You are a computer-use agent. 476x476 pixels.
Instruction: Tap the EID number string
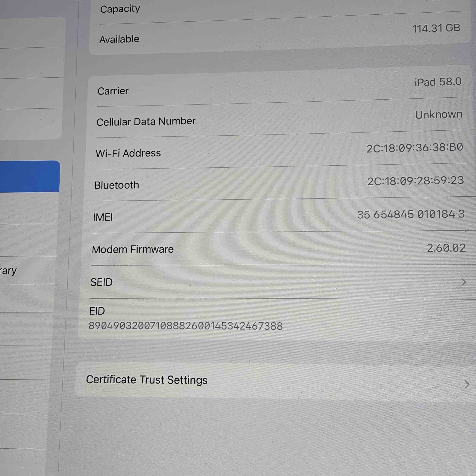point(186,326)
